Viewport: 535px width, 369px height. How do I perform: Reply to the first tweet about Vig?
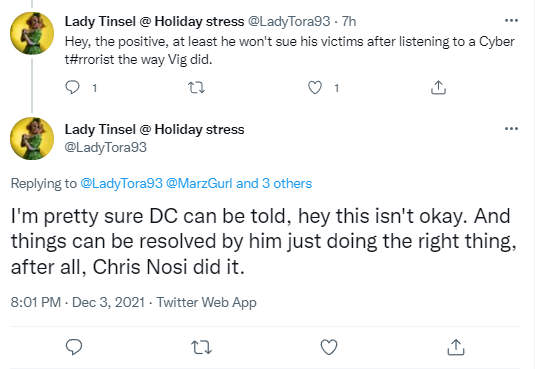pos(72,87)
